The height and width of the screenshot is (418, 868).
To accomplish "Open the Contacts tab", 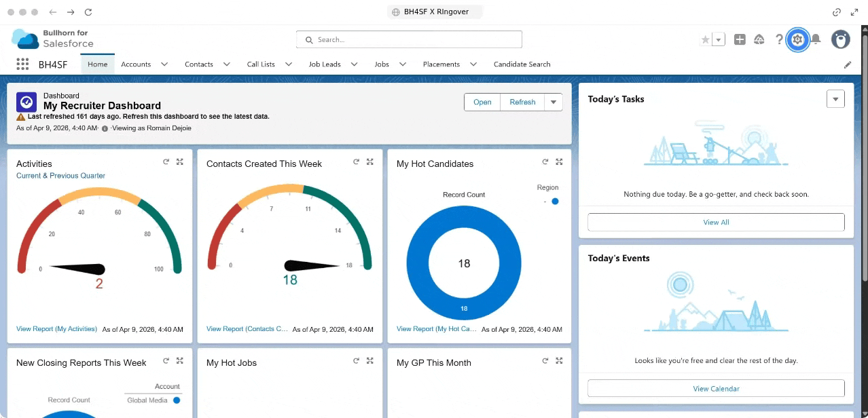I will (199, 64).
